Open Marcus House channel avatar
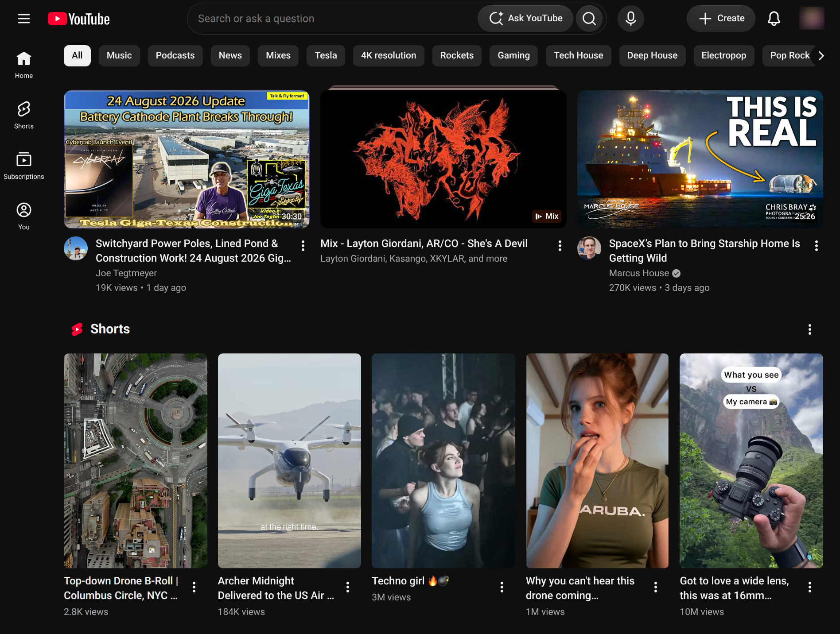 (x=589, y=248)
